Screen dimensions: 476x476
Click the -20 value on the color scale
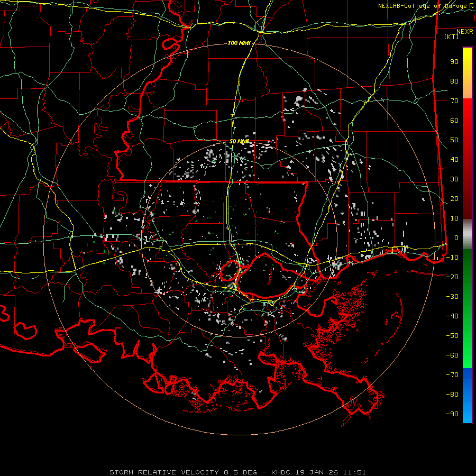tap(452, 277)
